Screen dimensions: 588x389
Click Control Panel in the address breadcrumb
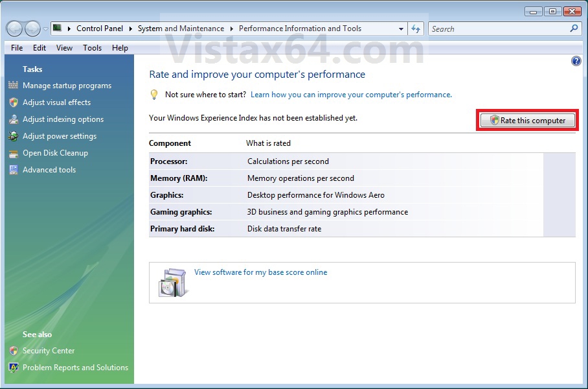pos(100,29)
